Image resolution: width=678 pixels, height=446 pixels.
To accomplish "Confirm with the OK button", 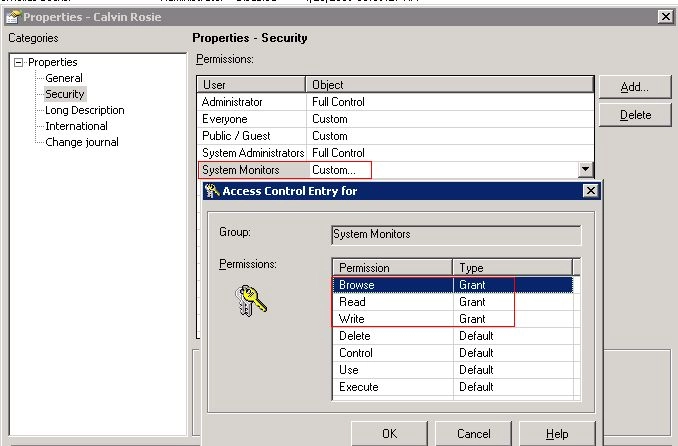I will (x=389, y=433).
